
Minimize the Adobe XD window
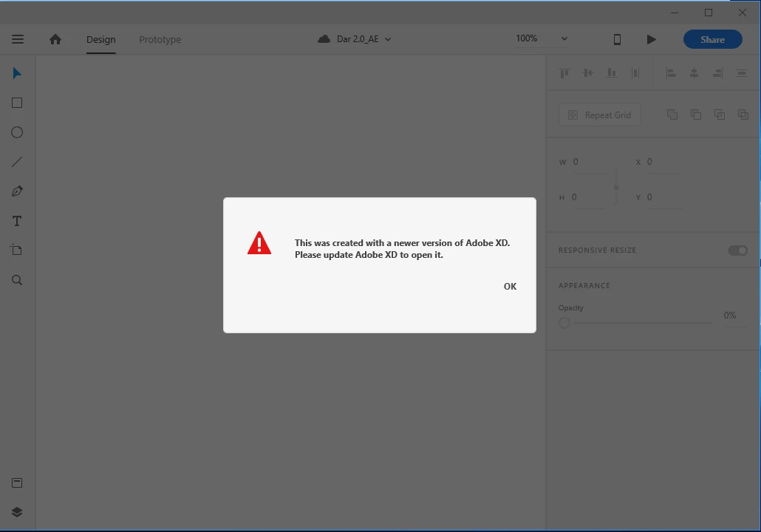674,13
